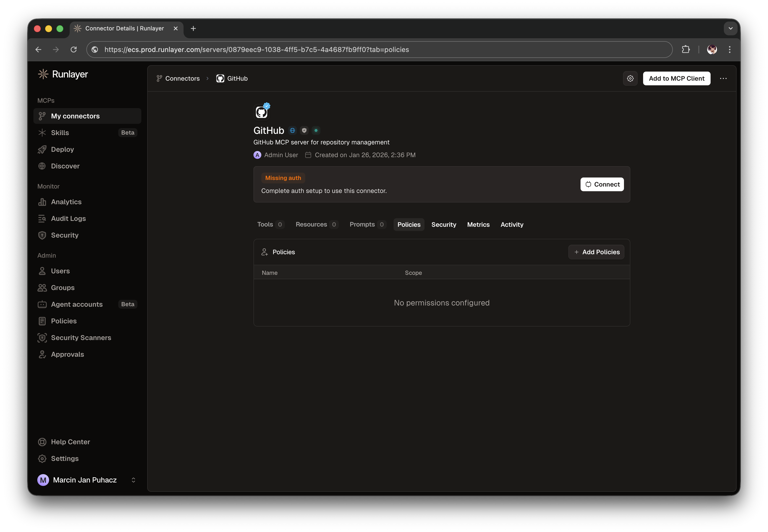Viewport: 768px width, 532px height.
Task: Open the browser tab search chevron
Action: pos(731,28)
